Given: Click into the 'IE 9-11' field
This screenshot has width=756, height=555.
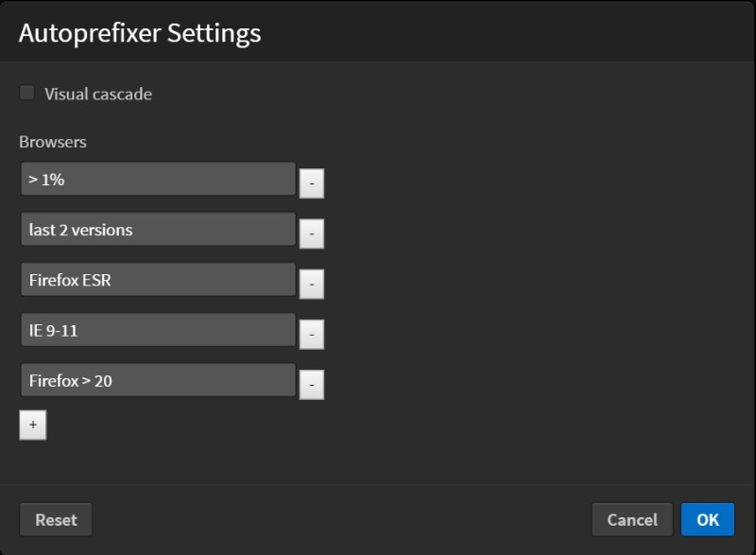Looking at the screenshot, I should [158, 330].
